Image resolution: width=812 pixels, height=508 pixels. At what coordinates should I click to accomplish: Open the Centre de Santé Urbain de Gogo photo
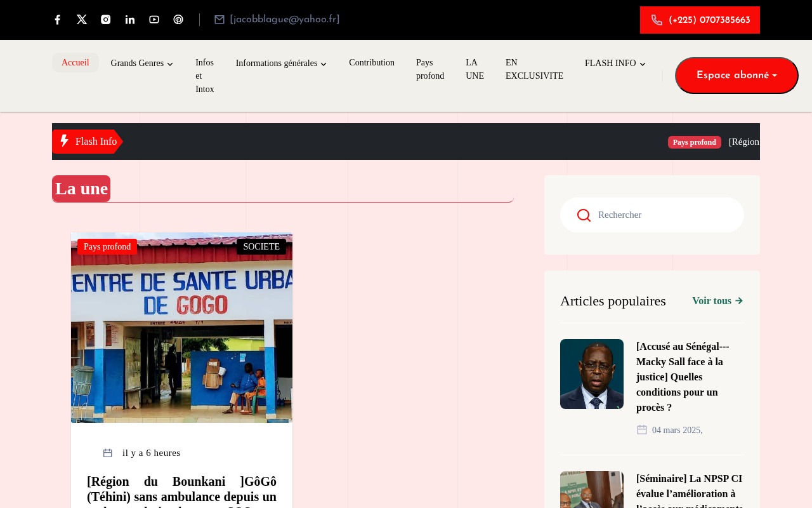click(181, 328)
